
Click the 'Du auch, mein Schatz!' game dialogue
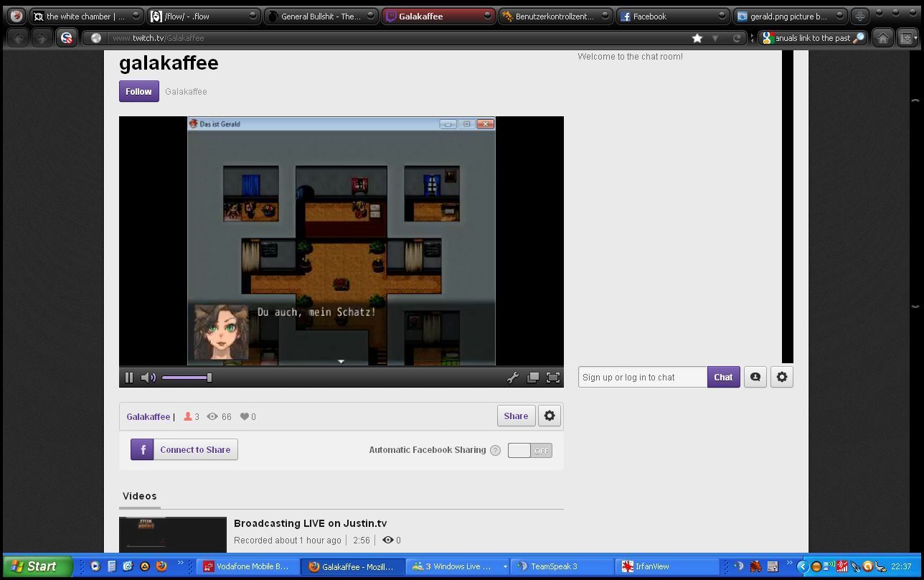coord(316,312)
